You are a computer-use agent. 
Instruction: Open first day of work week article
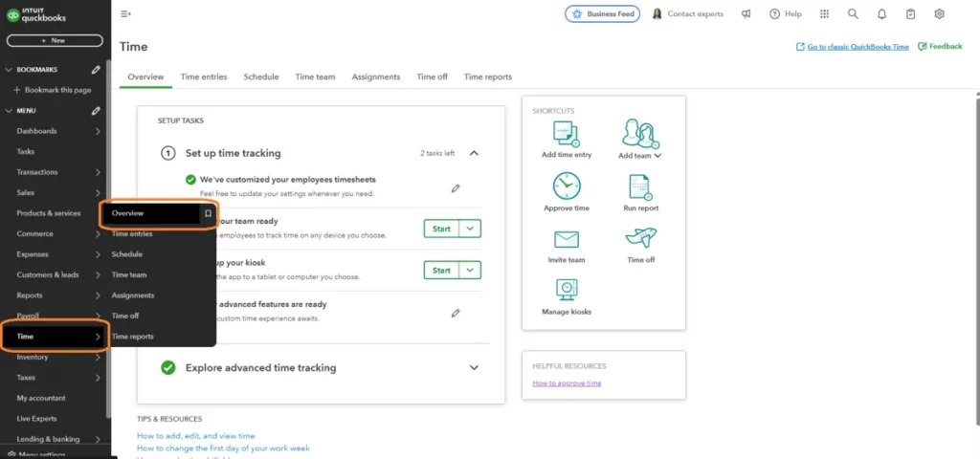(223, 448)
